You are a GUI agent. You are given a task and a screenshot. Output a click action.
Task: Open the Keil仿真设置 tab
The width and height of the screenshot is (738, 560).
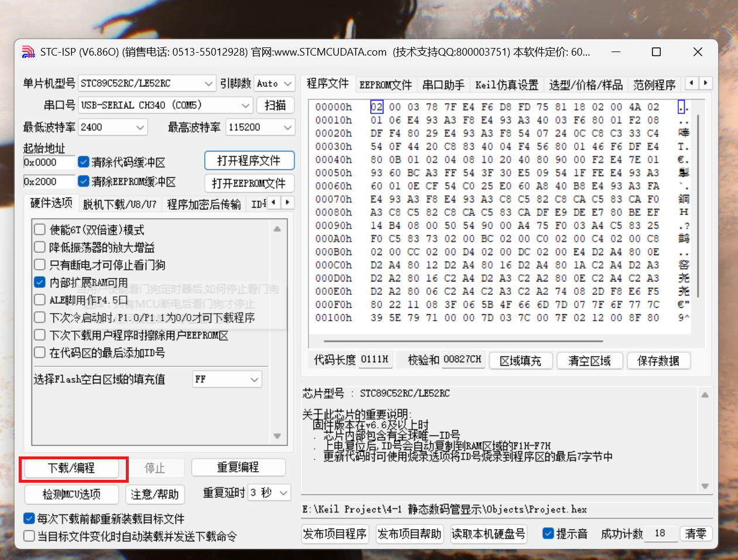click(506, 85)
